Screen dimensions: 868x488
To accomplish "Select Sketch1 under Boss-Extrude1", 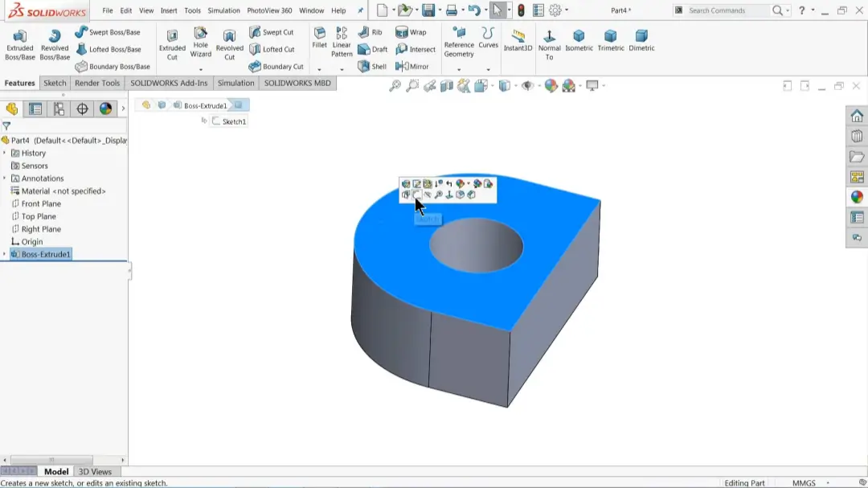I will 231,120.
